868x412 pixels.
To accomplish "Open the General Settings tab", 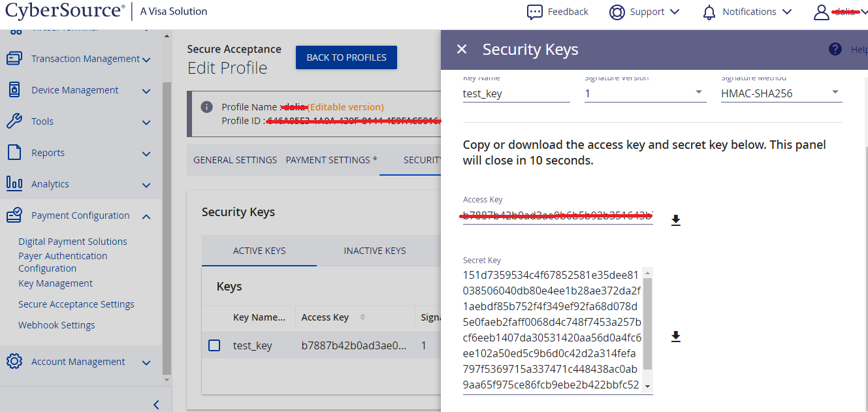I will 235,160.
